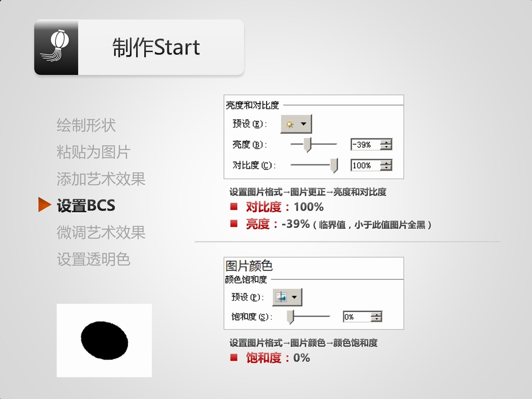
Task: Click the orange arrow beside 设置BCS
Action: pyautogui.click(x=44, y=205)
